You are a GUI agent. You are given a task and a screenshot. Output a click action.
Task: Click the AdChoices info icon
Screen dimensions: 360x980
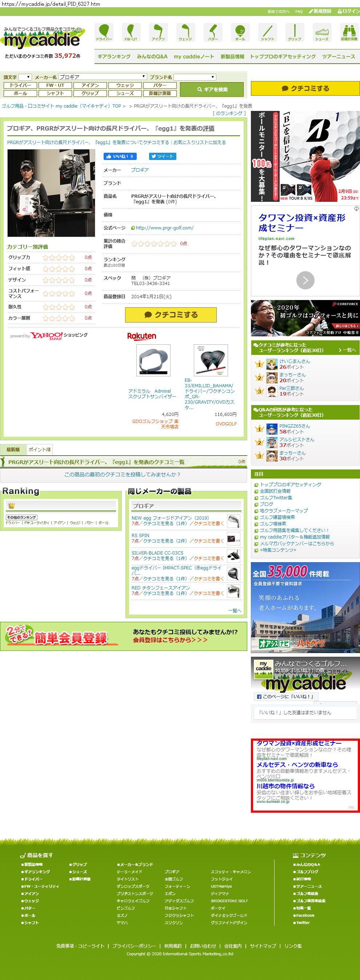point(356,208)
